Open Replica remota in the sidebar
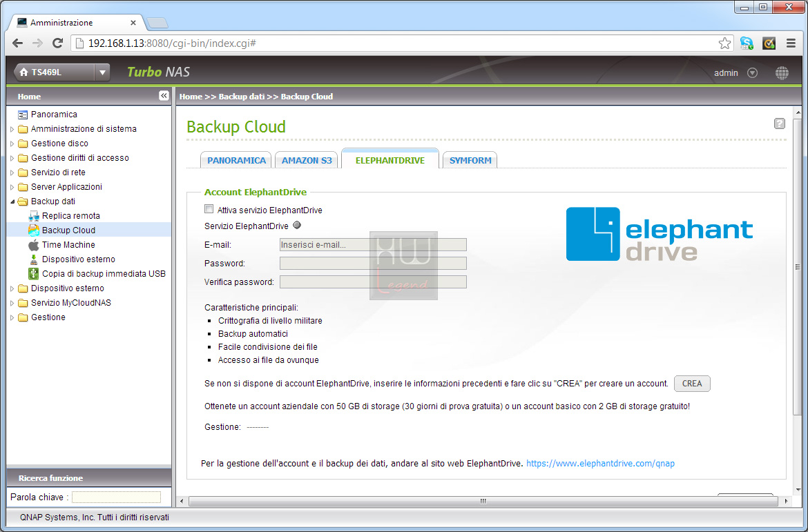808x532 pixels. coord(71,216)
